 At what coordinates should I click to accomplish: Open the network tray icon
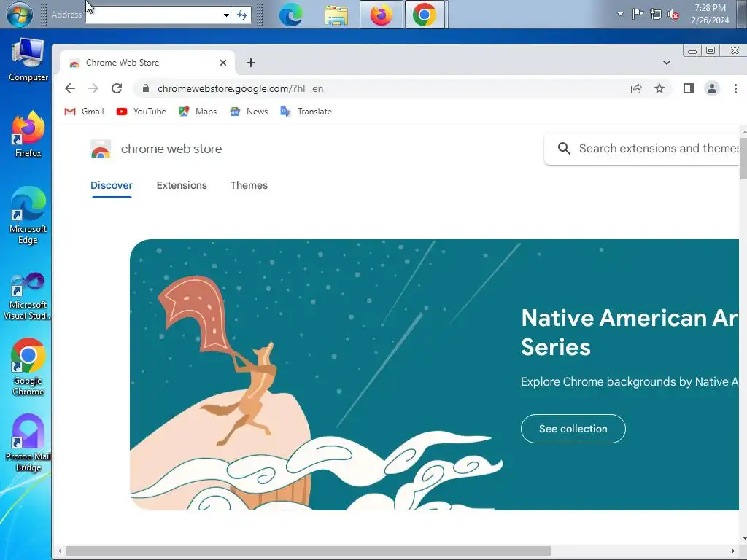tap(656, 15)
